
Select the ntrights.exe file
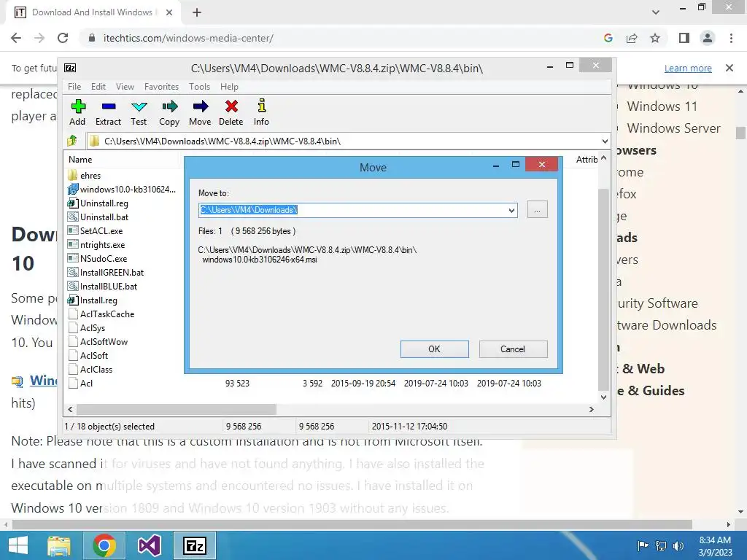pos(96,244)
